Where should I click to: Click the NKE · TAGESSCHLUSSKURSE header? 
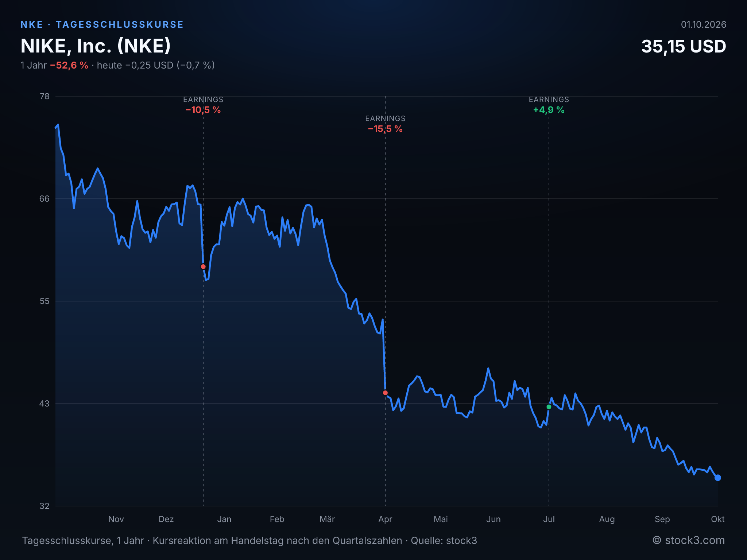pyautogui.click(x=102, y=24)
